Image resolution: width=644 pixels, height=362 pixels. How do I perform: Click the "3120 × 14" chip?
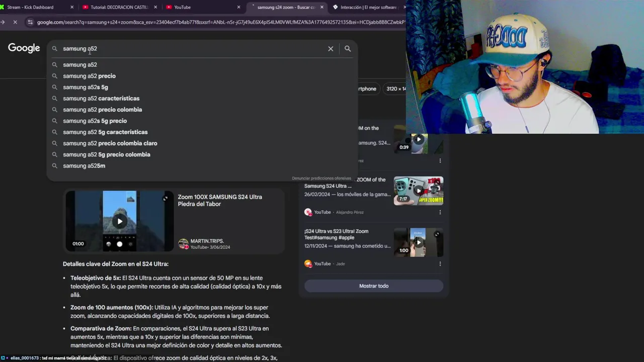click(x=396, y=89)
